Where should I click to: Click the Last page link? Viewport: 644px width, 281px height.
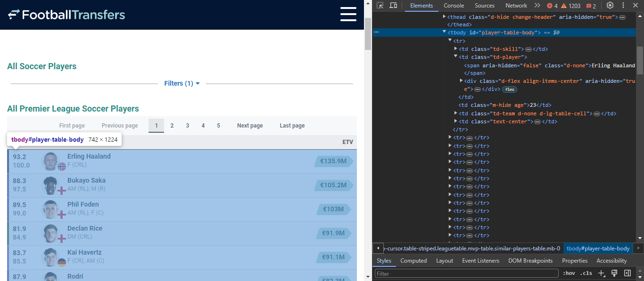coord(292,126)
